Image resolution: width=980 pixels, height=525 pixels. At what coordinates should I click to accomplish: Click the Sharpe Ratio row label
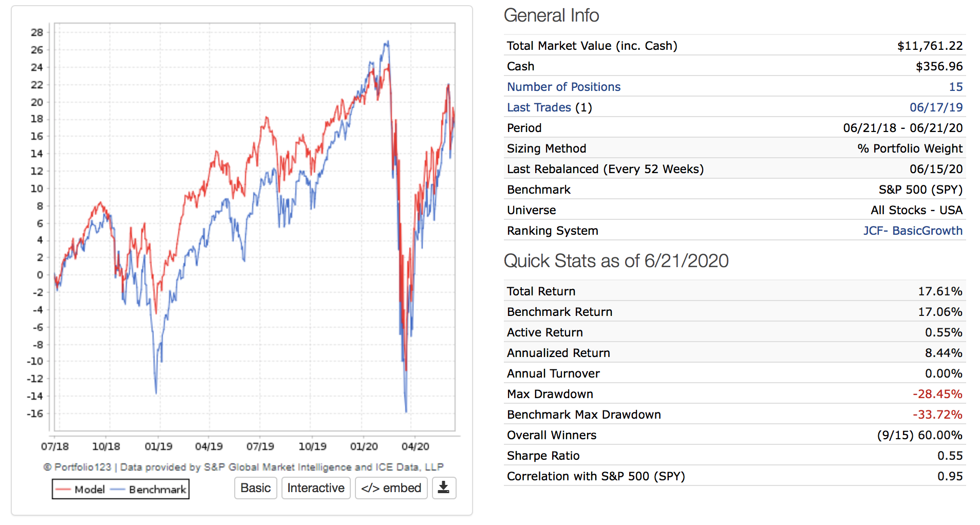[x=543, y=456]
